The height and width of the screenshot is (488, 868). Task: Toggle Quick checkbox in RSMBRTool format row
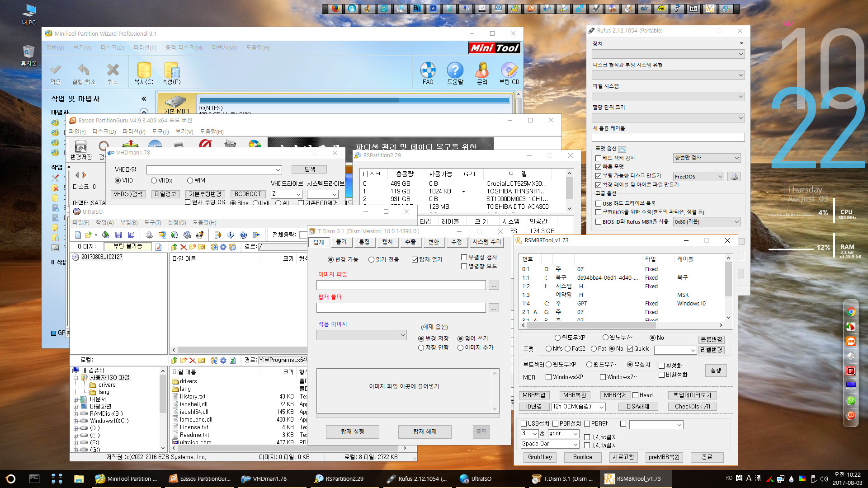click(630, 348)
